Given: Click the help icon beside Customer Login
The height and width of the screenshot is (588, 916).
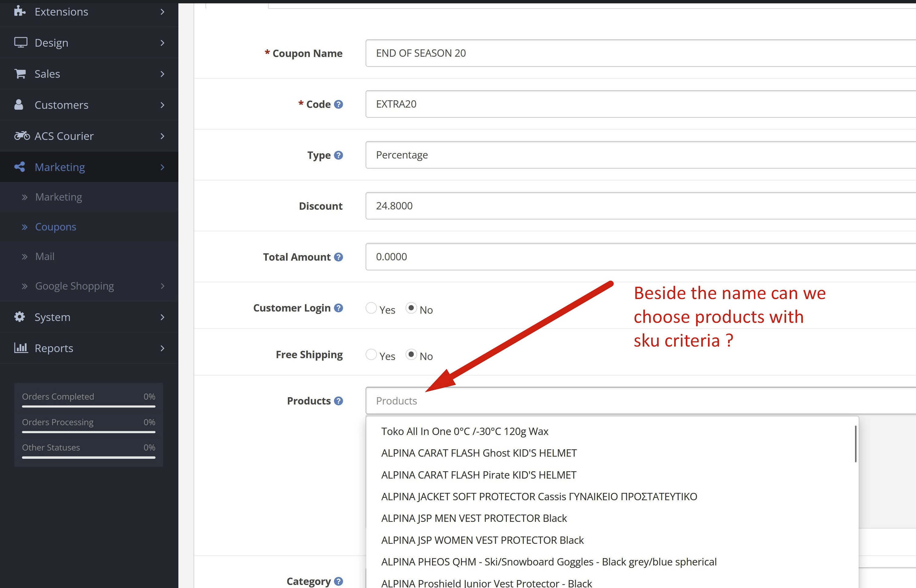Looking at the screenshot, I should [338, 308].
